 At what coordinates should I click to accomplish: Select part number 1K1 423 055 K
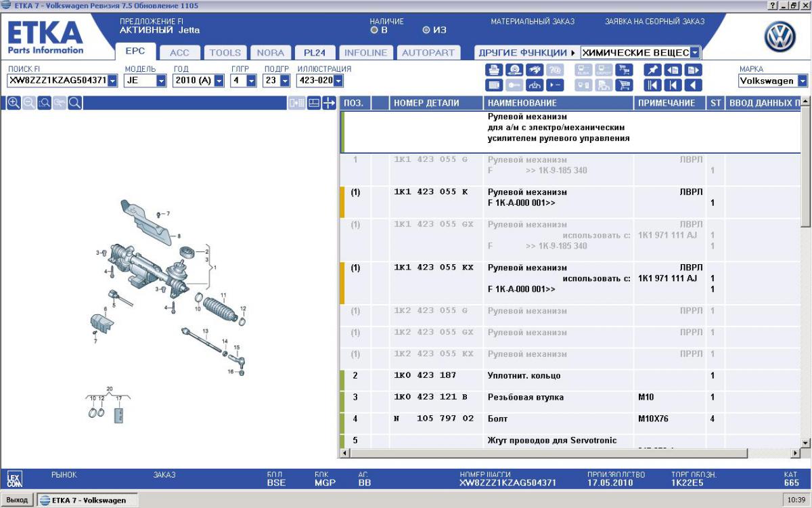pos(430,192)
